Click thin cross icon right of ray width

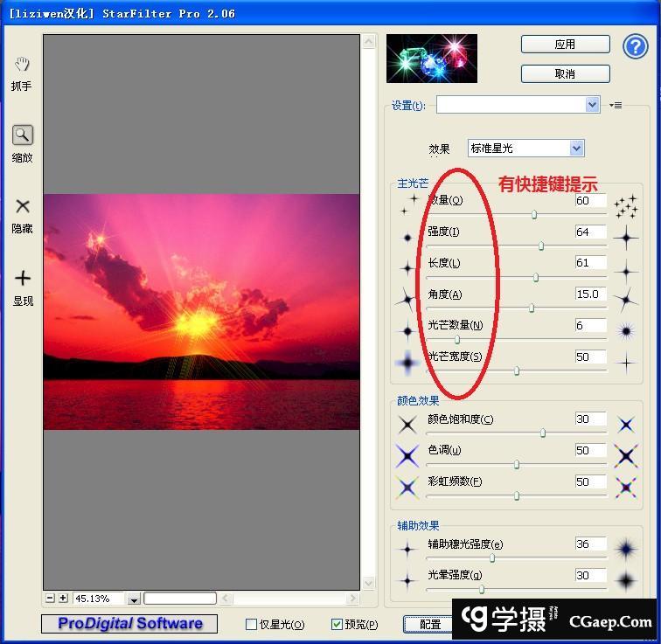[x=626, y=363]
